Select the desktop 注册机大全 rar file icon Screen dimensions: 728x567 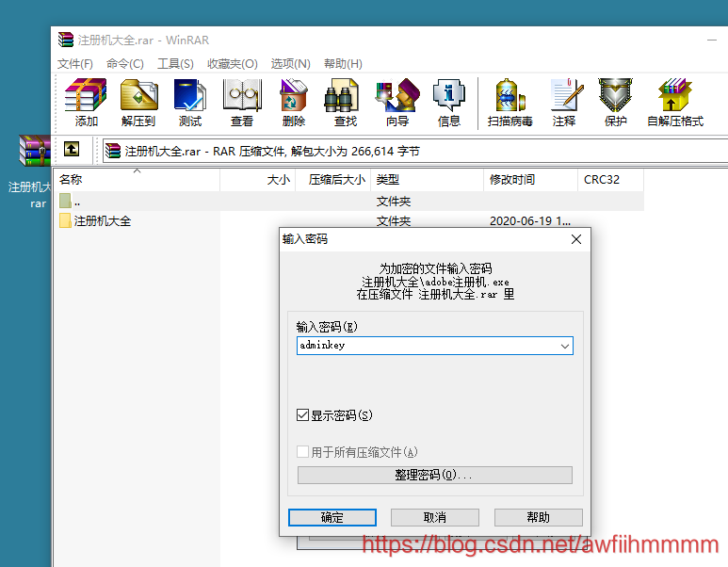(34, 151)
